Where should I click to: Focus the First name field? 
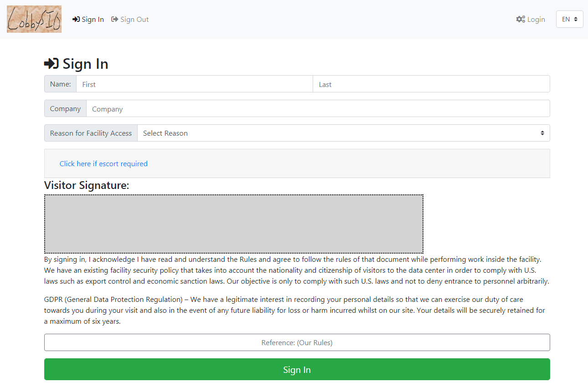tap(194, 84)
